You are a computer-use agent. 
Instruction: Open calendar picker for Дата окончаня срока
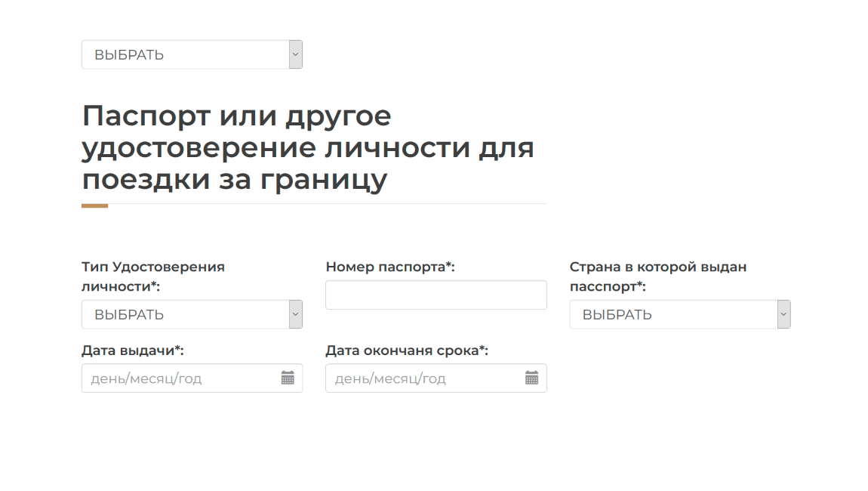pyautogui.click(x=531, y=378)
